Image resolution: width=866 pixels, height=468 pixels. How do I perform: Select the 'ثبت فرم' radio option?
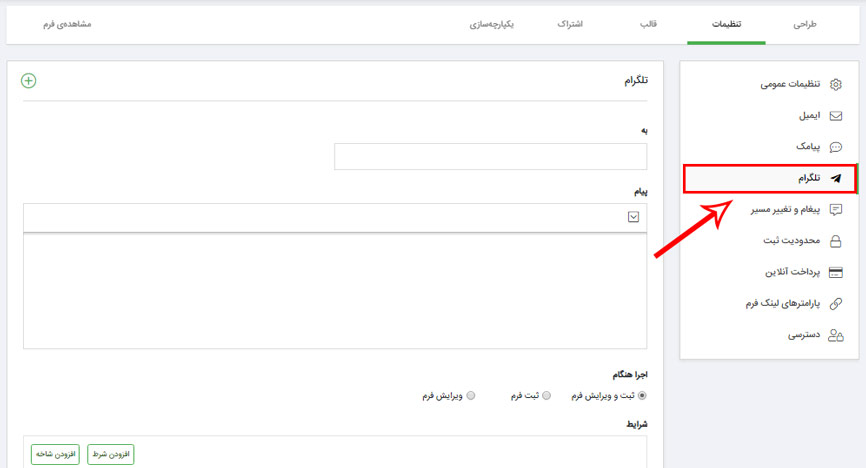click(546, 396)
